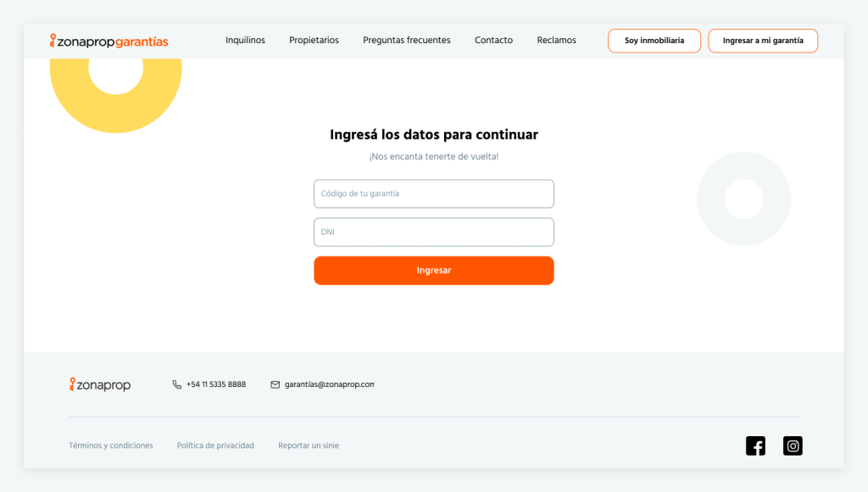Open the Reclamos nav item
Viewport: 868px width, 492px height.
(x=556, y=41)
